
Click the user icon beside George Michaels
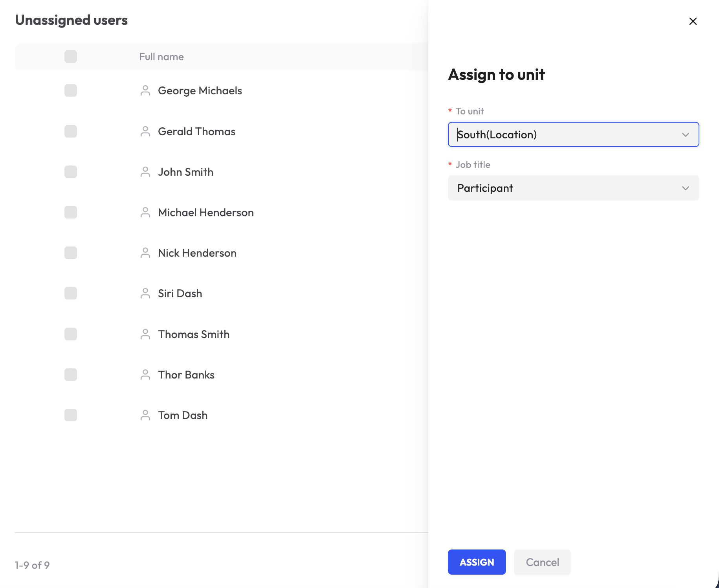click(x=145, y=91)
